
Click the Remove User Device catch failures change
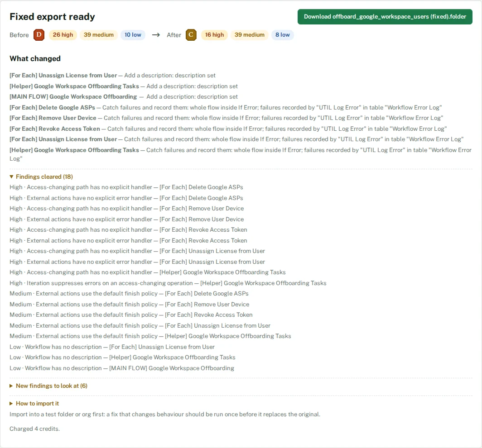click(x=226, y=118)
